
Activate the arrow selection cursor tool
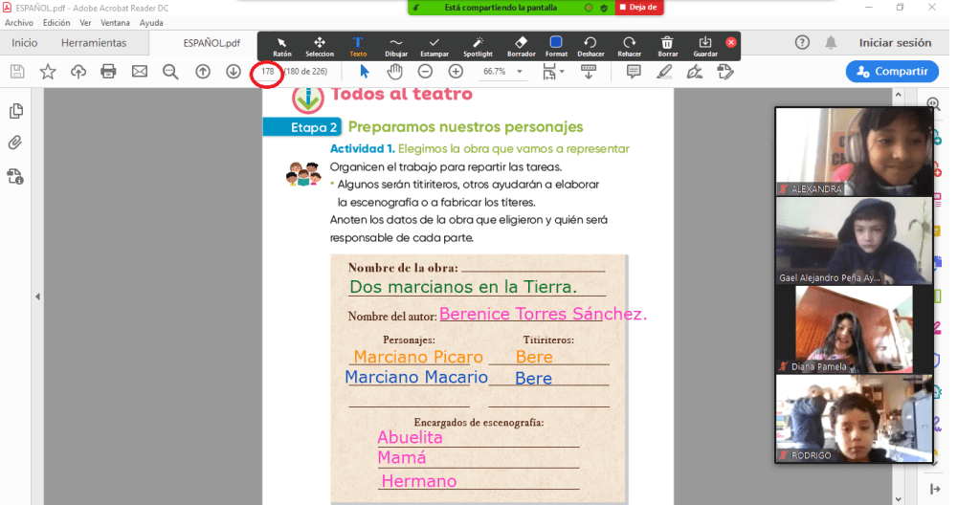(x=365, y=72)
